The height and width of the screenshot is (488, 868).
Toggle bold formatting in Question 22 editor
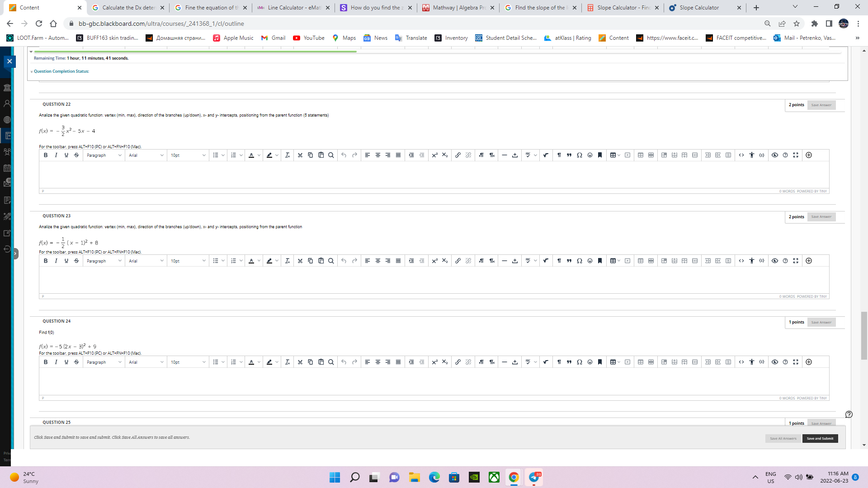pos(46,155)
